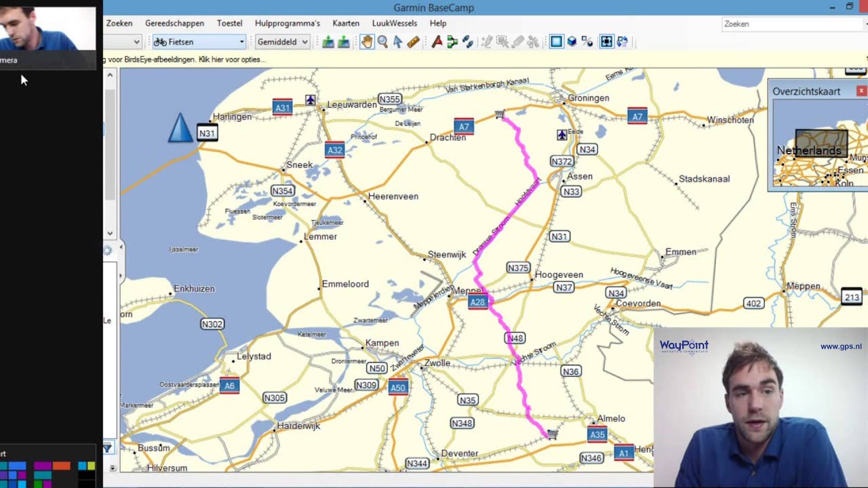
Task: Open the Gemiddeld detail level dropdown
Action: [283, 42]
